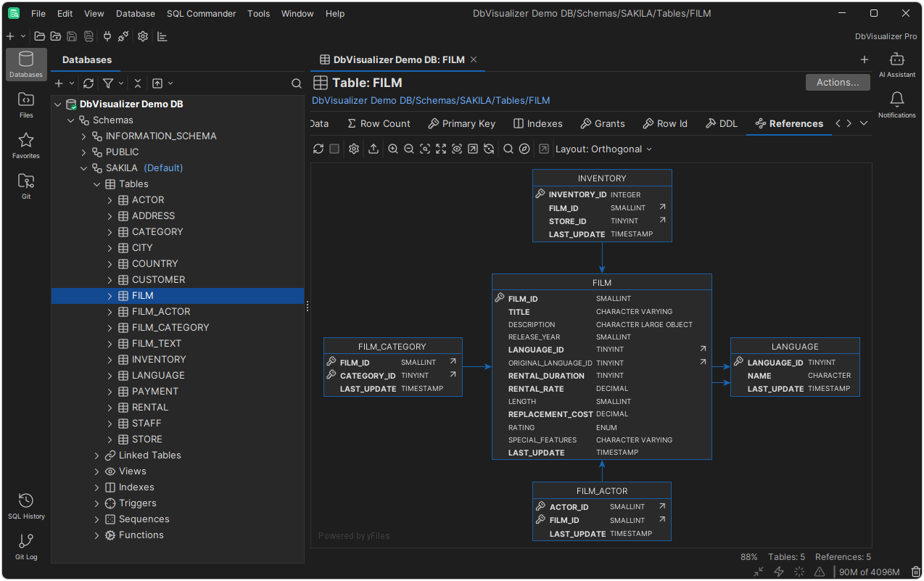Expand the PUBLIC schema node

(84, 152)
